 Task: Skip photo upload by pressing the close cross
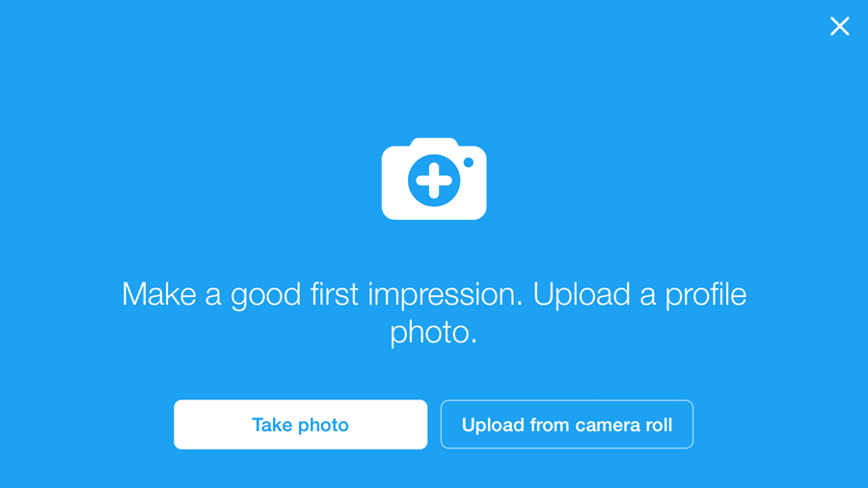pyautogui.click(x=840, y=27)
